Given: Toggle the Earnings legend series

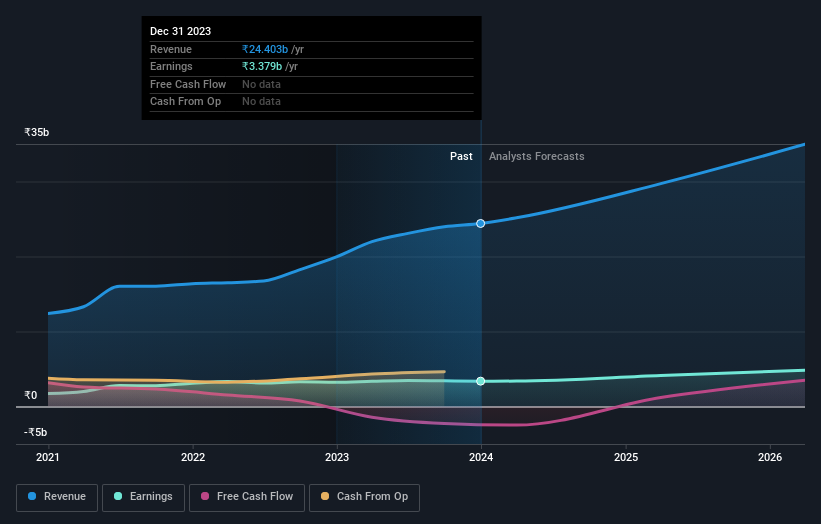Looking at the screenshot, I should point(143,497).
